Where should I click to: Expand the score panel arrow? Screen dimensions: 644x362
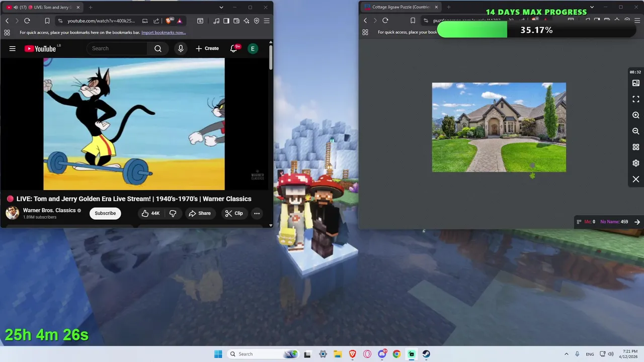click(x=637, y=222)
